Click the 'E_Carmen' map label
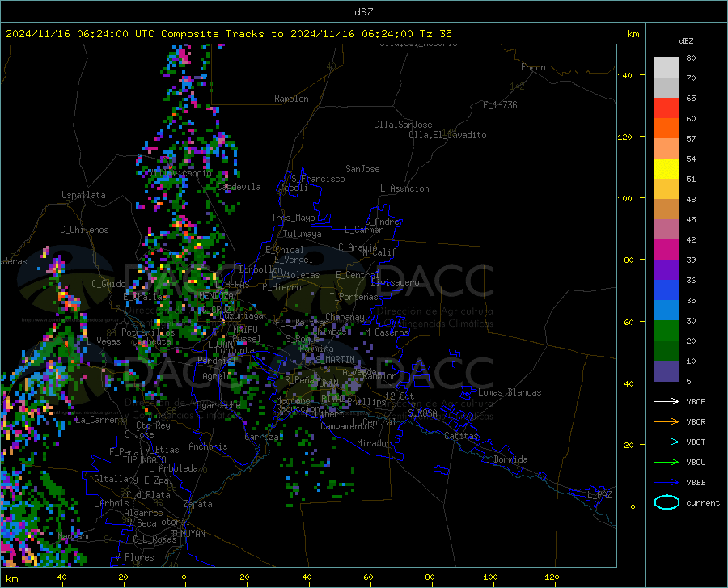The image size is (728, 588). (364, 230)
